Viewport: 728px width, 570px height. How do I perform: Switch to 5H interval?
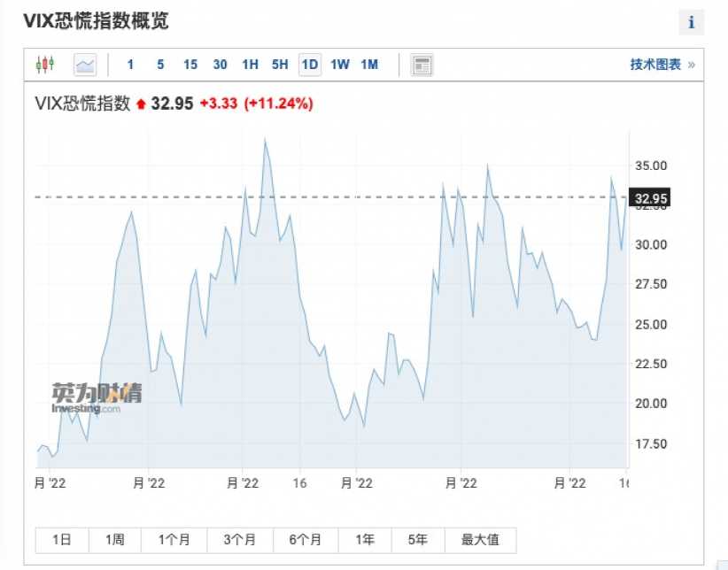click(x=280, y=65)
